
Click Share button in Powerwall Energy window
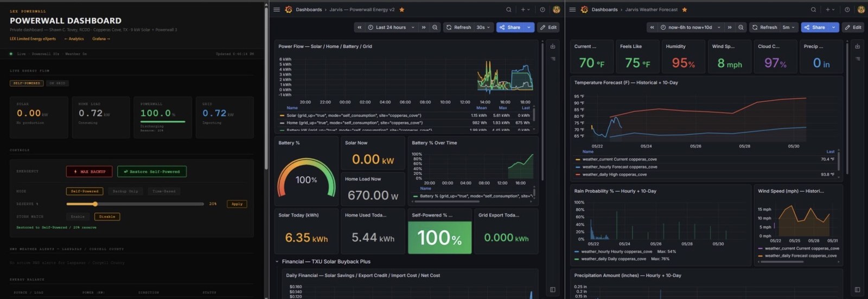pos(510,27)
